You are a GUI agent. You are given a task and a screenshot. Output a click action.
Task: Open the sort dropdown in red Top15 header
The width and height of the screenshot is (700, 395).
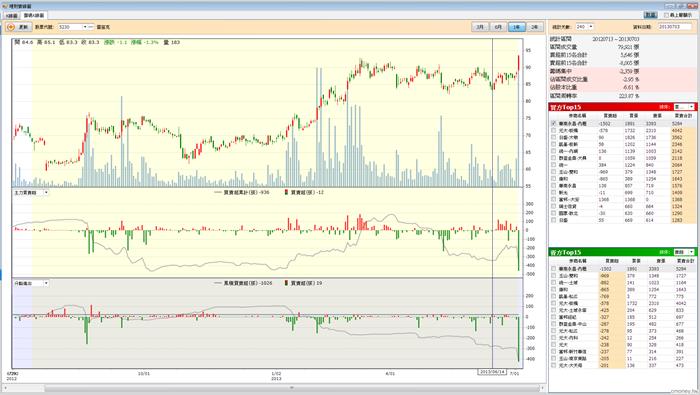point(692,107)
